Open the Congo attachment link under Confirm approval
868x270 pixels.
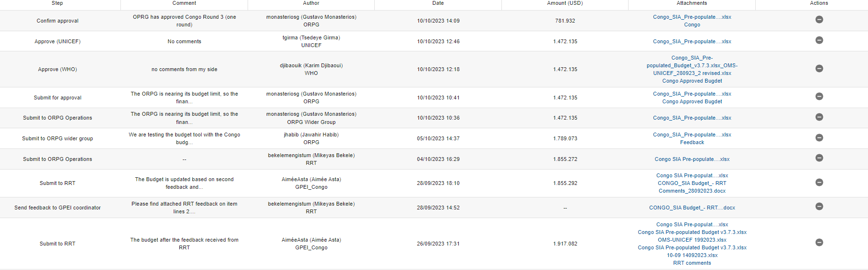[x=692, y=25]
